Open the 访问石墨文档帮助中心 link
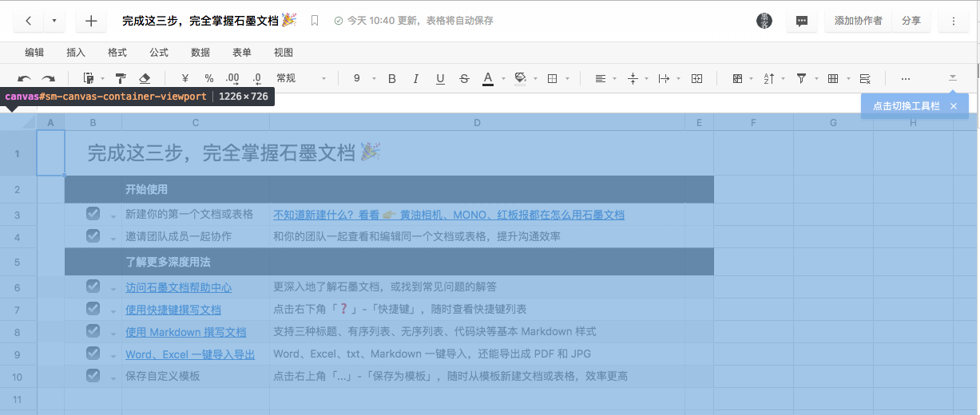980x415 pixels. pos(178,287)
